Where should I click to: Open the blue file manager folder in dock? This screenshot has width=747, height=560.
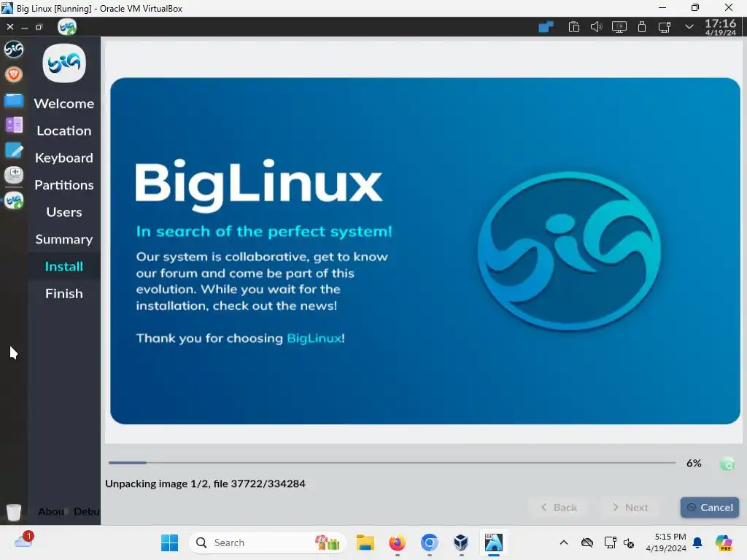[14, 101]
